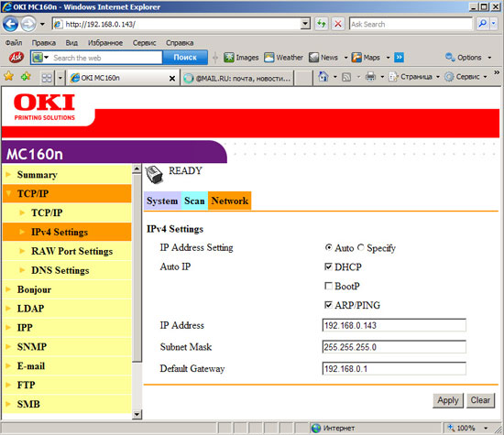Open the Ask toolbar Options menu

tap(468, 58)
